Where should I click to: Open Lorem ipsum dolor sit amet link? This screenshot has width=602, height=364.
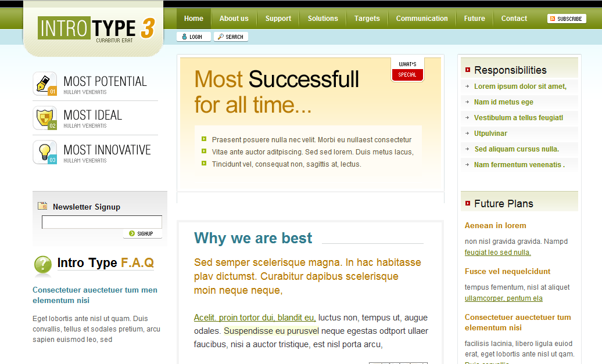(x=520, y=87)
